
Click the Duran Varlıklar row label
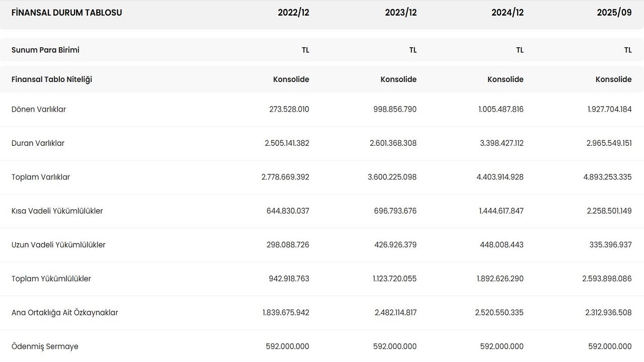(x=38, y=143)
